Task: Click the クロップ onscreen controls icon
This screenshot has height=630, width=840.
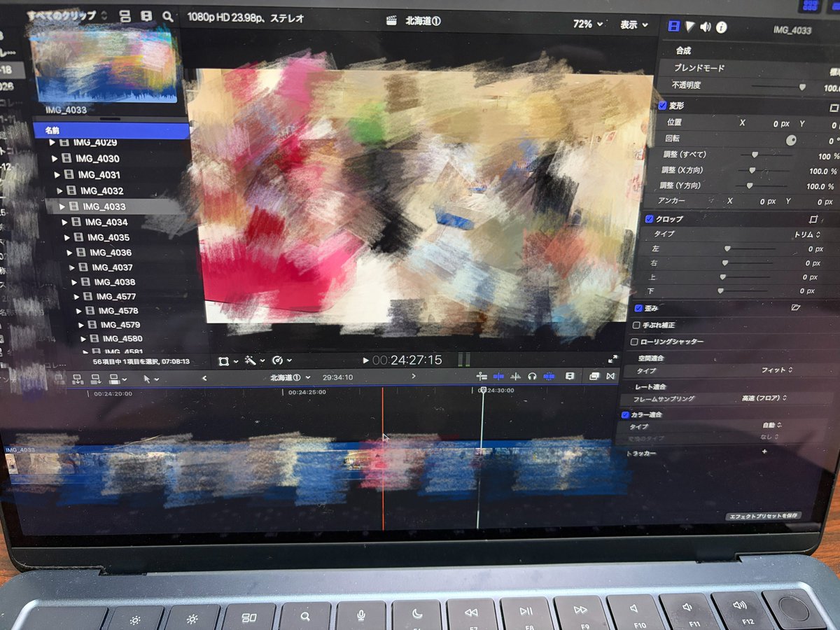Action: coord(813,219)
